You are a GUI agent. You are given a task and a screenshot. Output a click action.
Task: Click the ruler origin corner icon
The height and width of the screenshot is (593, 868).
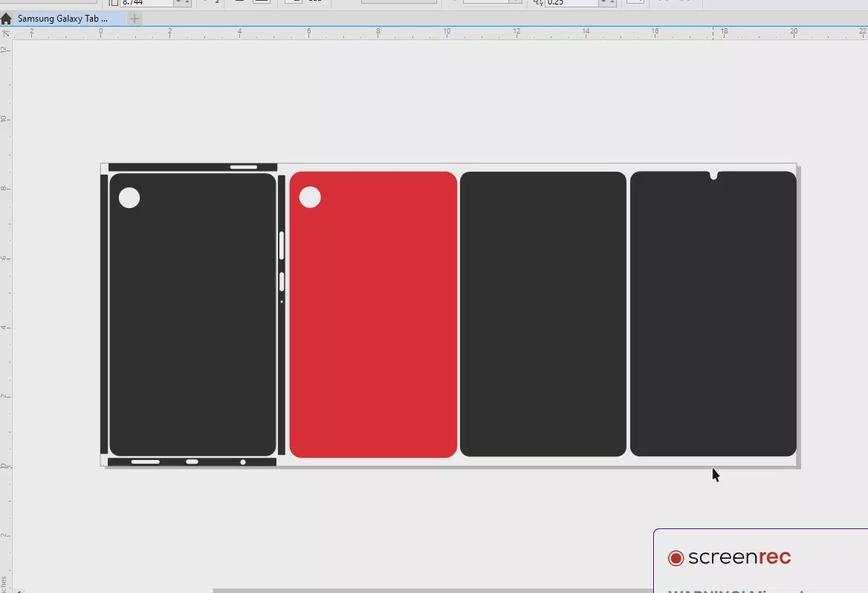tap(6, 33)
